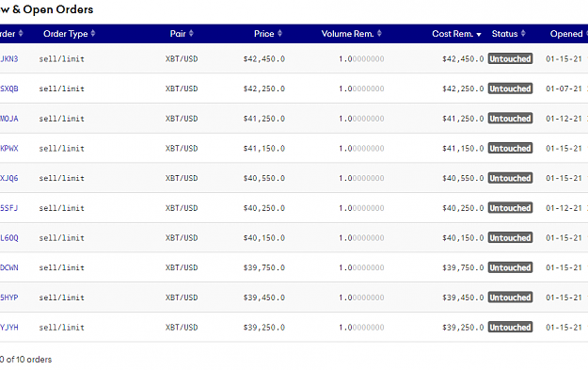Open order ending JKN3
588x370 pixels.
tap(9, 59)
